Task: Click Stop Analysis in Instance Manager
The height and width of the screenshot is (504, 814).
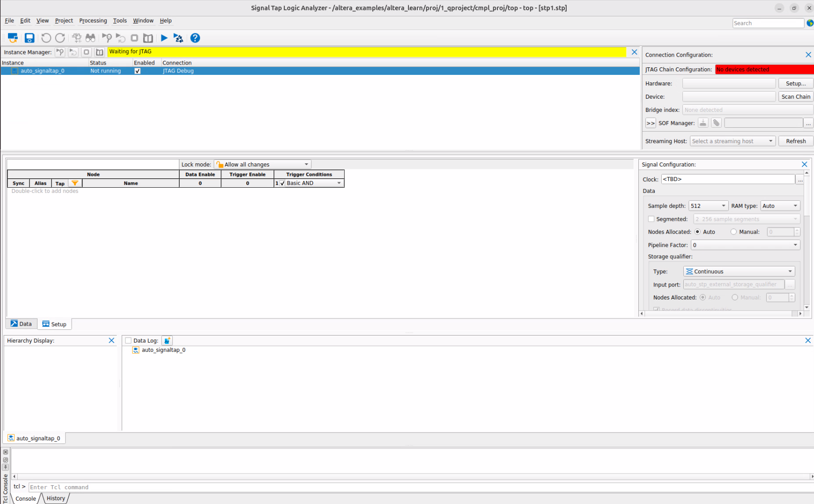Action: point(86,52)
